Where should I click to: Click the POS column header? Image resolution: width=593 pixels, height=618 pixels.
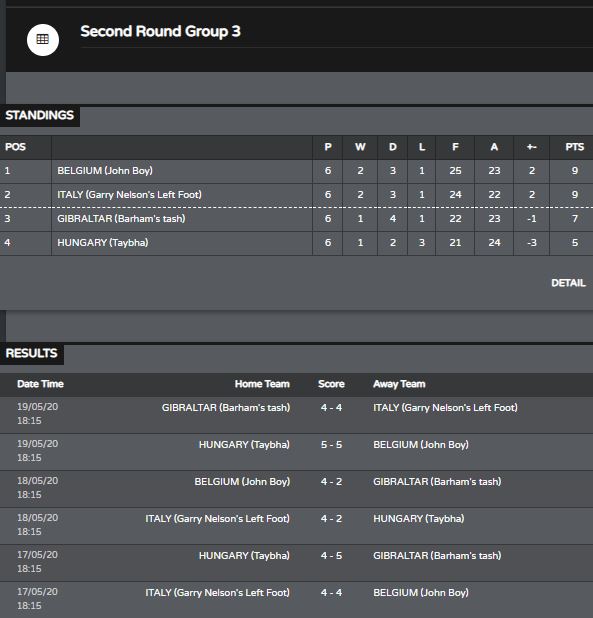click(15, 147)
